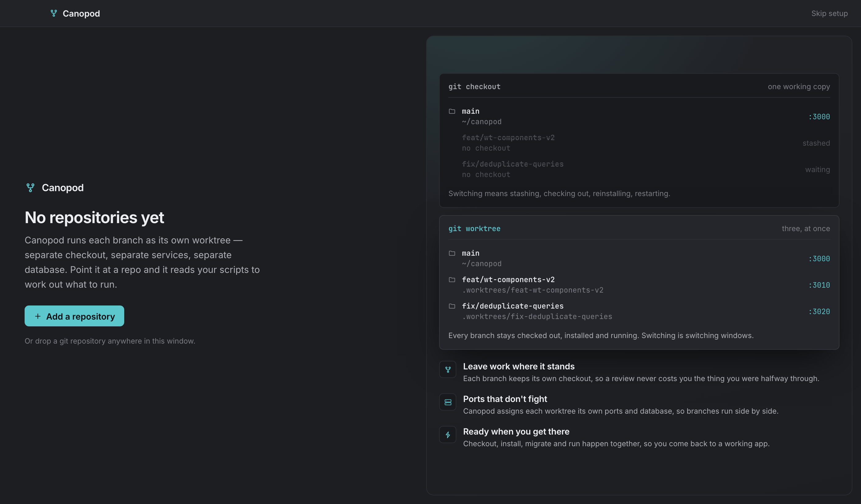Click the lightning icon for Ready when you get there
The image size is (861, 504).
[448, 435]
